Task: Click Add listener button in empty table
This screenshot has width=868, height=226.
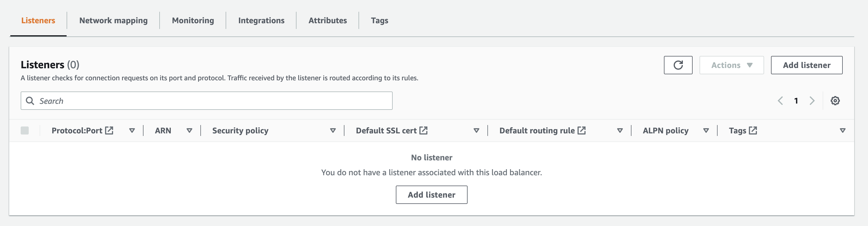Action: point(431,195)
